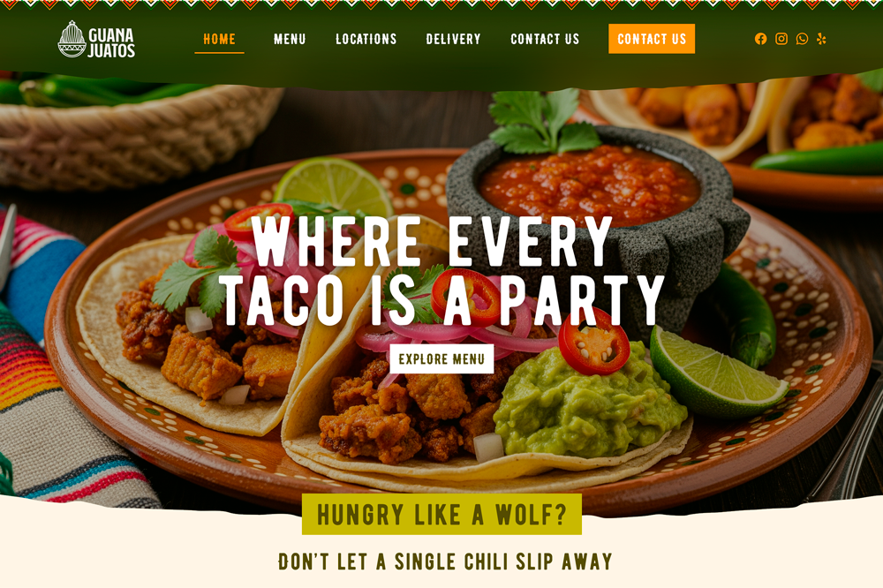Click the Where Every Taco Is a Party headline

[441, 270]
